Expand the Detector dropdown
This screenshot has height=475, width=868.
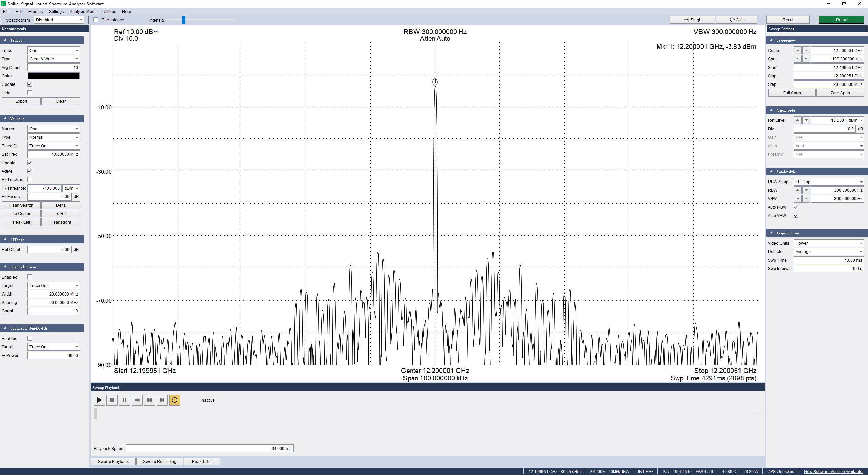point(828,252)
